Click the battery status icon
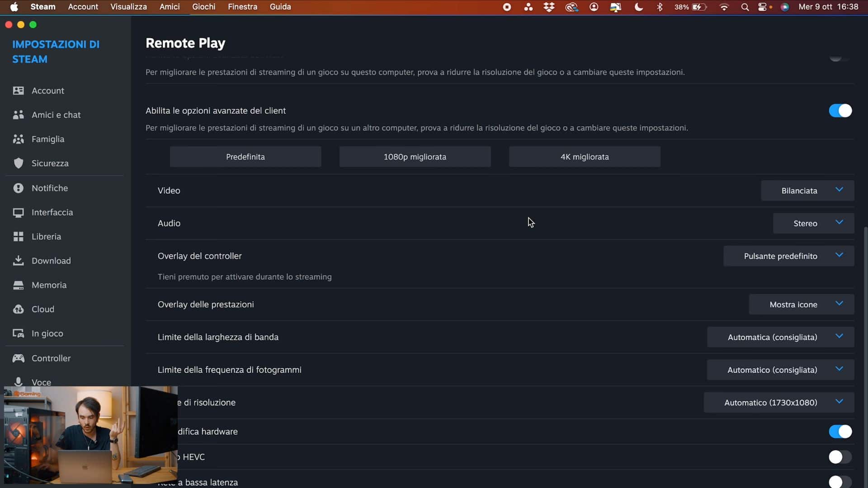The height and width of the screenshot is (488, 868). click(x=699, y=7)
